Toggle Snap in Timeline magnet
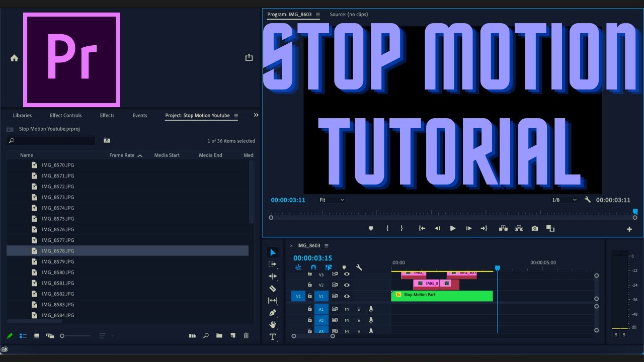Image resolution: width=644 pixels, height=362 pixels. point(313,267)
